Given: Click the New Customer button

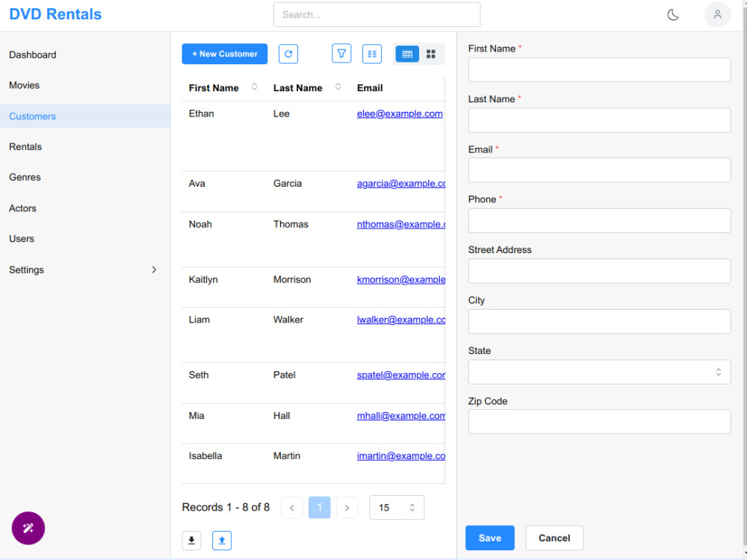Looking at the screenshot, I should point(224,54).
